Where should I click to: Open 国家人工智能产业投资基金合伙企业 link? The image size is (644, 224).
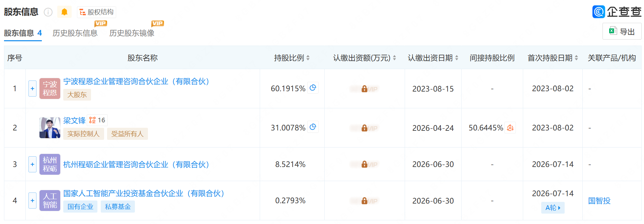[144, 193]
